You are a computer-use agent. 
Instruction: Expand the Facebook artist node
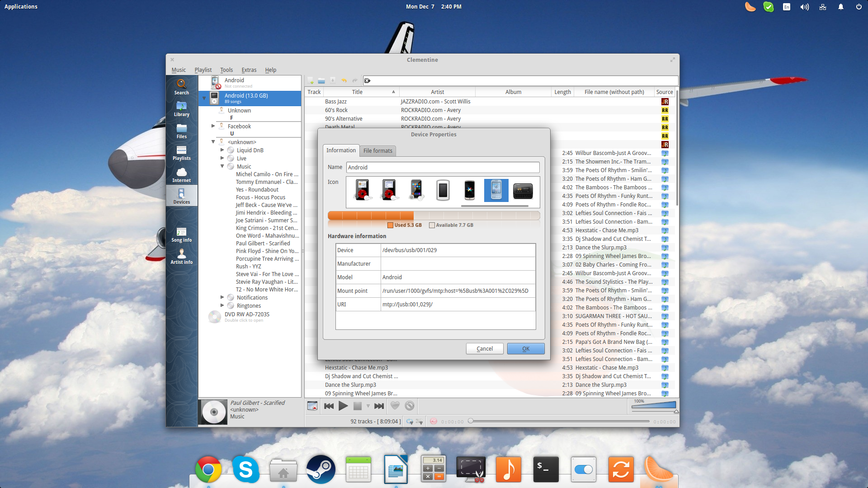[x=213, y=126]
